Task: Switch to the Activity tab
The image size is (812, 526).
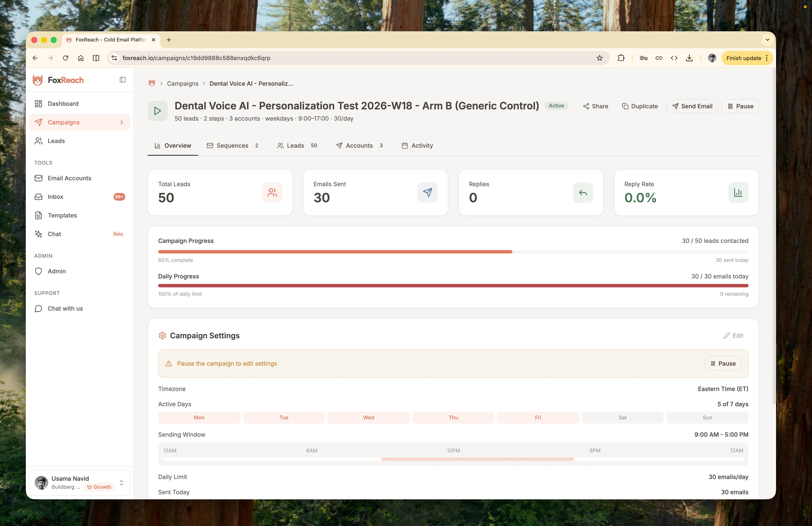Action: pyautogui.click(x=417, y=145)
